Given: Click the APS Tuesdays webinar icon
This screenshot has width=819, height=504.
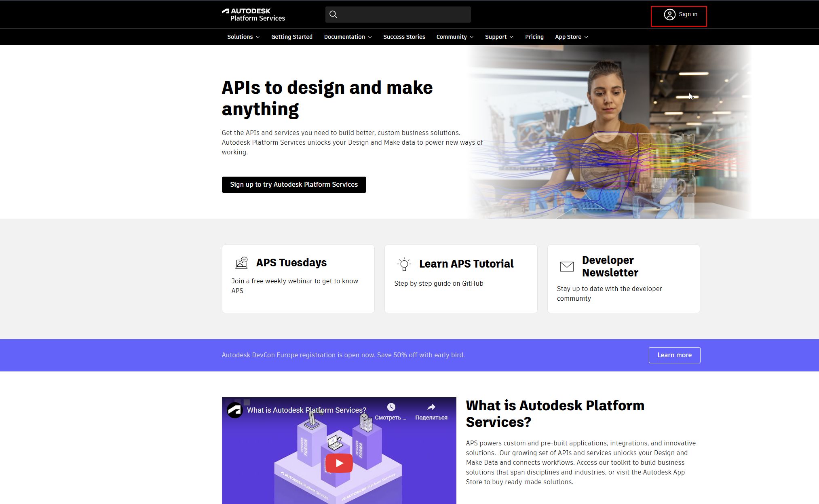Looking at the screenshot, I should tap(241, 263).
